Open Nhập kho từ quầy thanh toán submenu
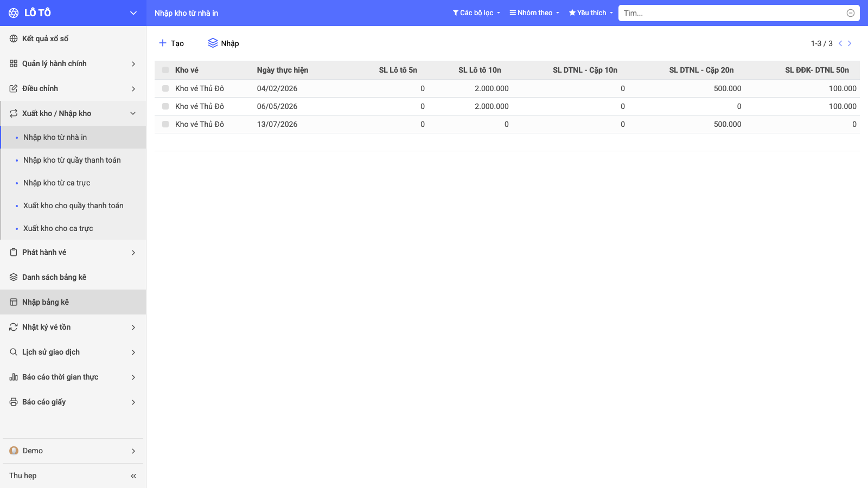This screenshot has height=488, width=868. pyautogui.click(x=73, y=160)
